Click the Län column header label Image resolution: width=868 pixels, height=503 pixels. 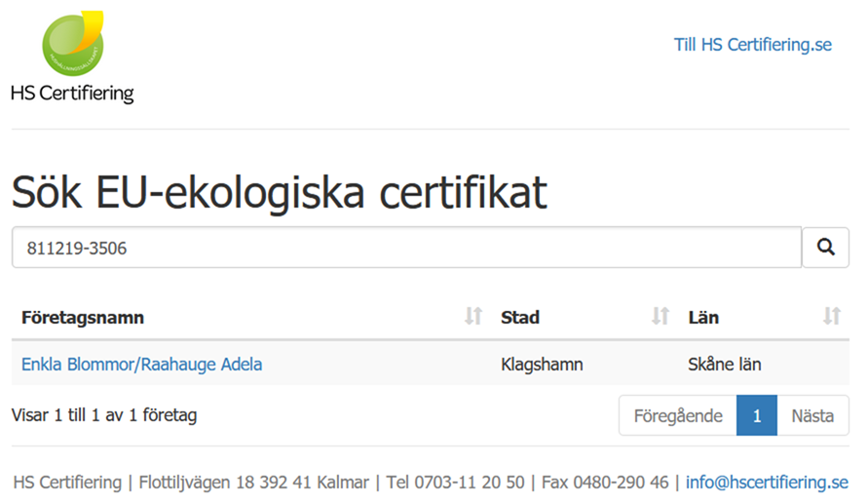[x=703, y=318]
